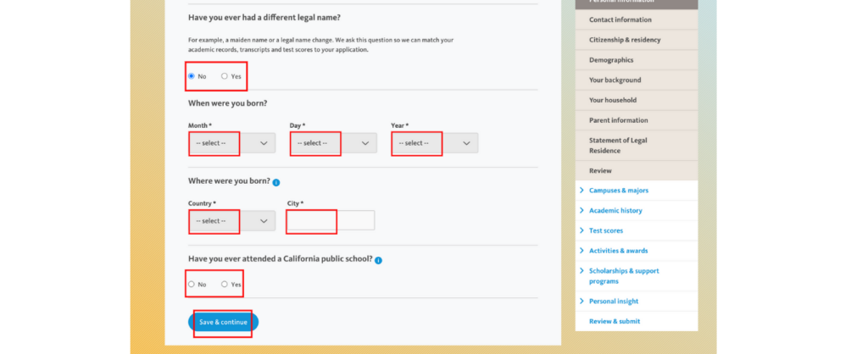Open the Review & submit link
Viewport: 868px width, 354px height.
click(x=615, y=321)
